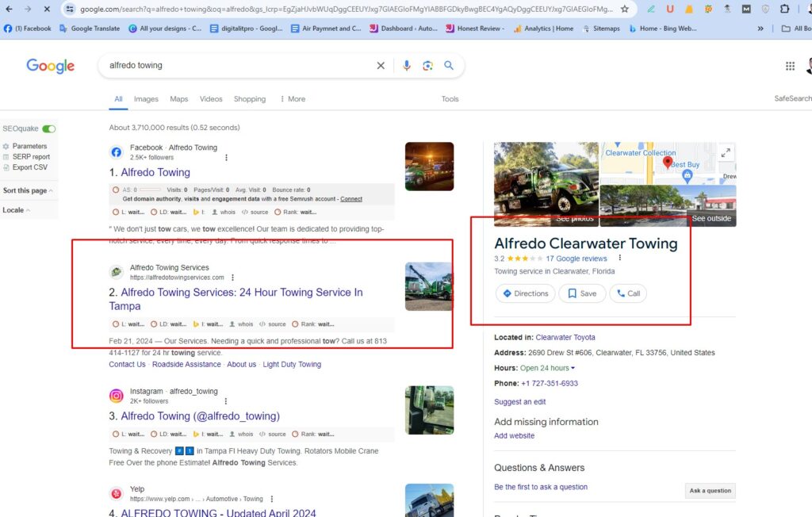Click the Ask a question button

coord(710,491)
